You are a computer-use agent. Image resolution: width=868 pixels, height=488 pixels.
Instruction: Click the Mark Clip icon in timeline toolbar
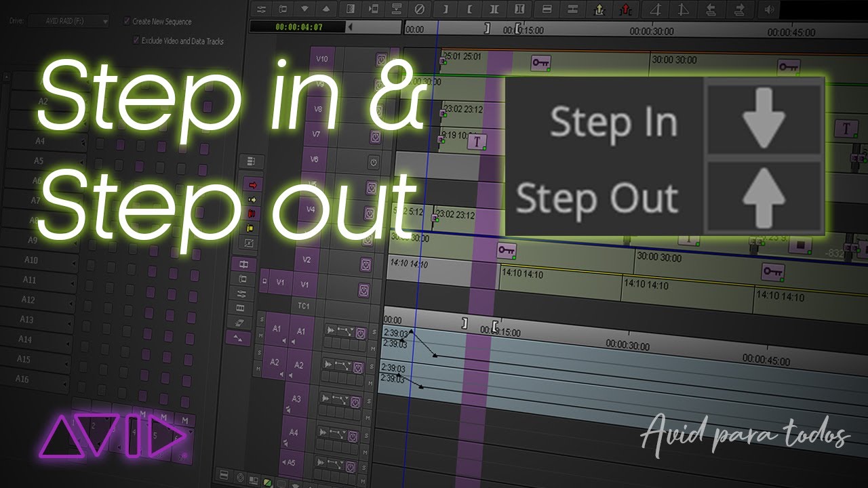coord(494,9)
